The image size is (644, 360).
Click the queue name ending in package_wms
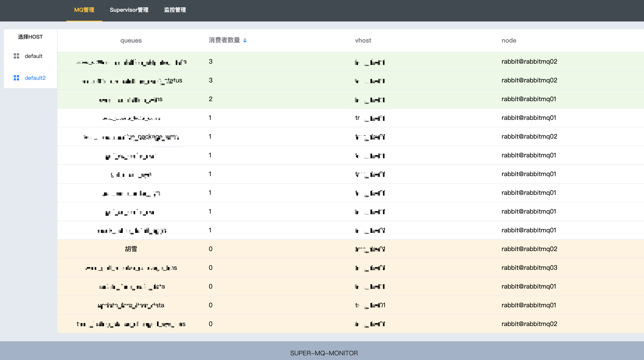(x=131, y=137)
